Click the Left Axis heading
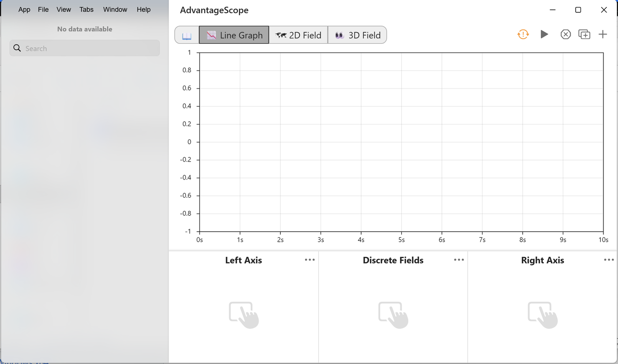The image size is (618, 364). [244, 260]
